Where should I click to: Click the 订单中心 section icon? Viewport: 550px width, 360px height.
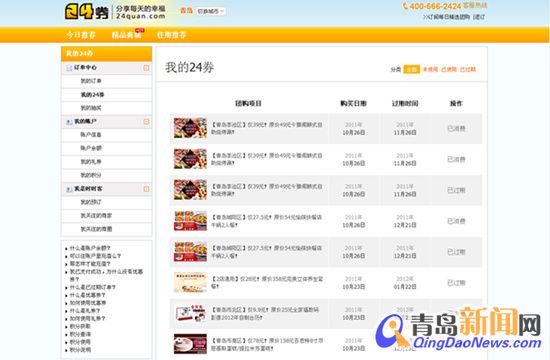pos(69,68)
